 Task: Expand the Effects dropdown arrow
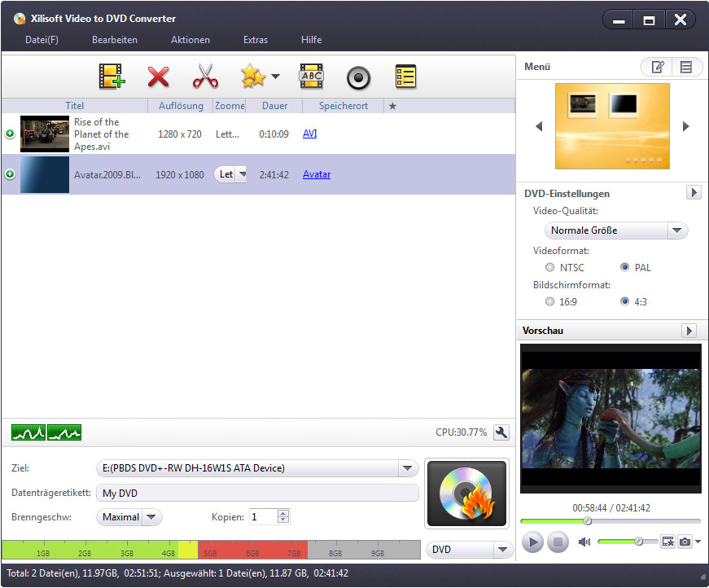click(275, 76)
